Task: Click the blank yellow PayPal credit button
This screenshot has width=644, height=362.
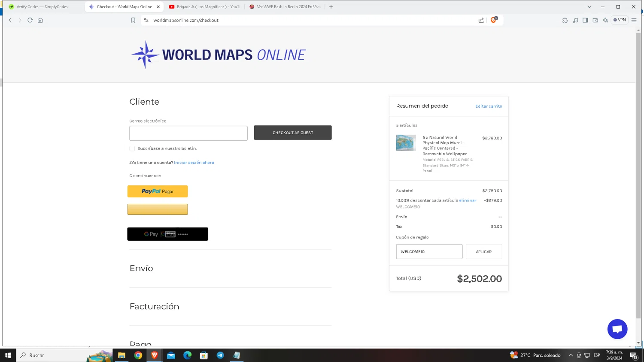Action: point(158,209)
